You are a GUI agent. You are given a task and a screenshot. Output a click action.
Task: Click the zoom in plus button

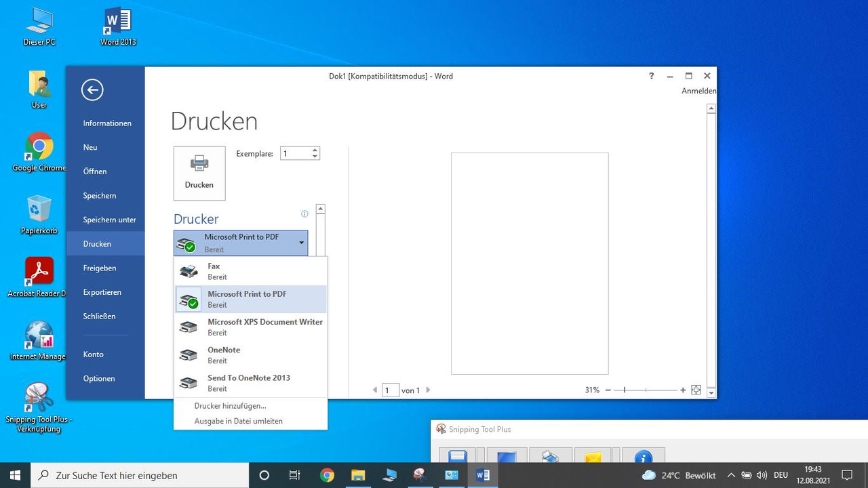click(x=683, y=390)
